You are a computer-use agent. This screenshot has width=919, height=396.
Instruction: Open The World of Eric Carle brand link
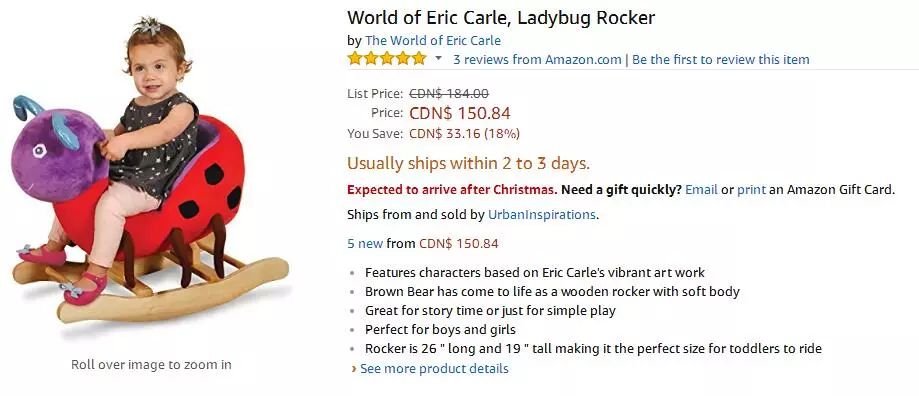click(x=433, y=40)
